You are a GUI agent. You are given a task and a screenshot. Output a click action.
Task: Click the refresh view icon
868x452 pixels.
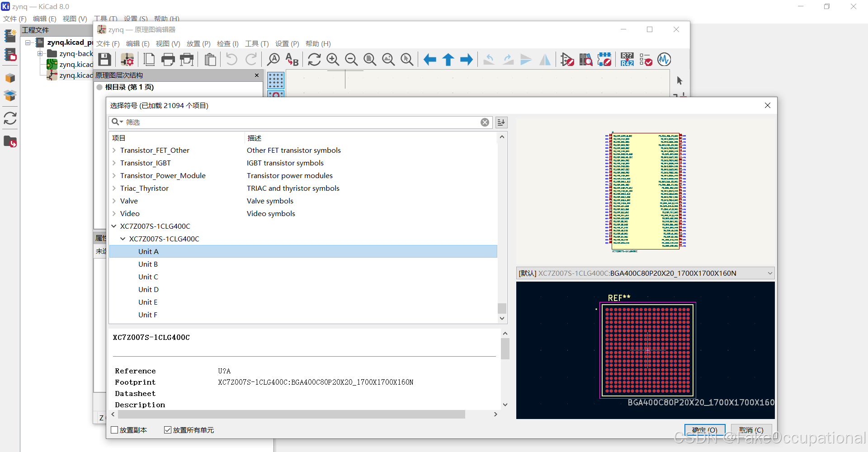314,60
